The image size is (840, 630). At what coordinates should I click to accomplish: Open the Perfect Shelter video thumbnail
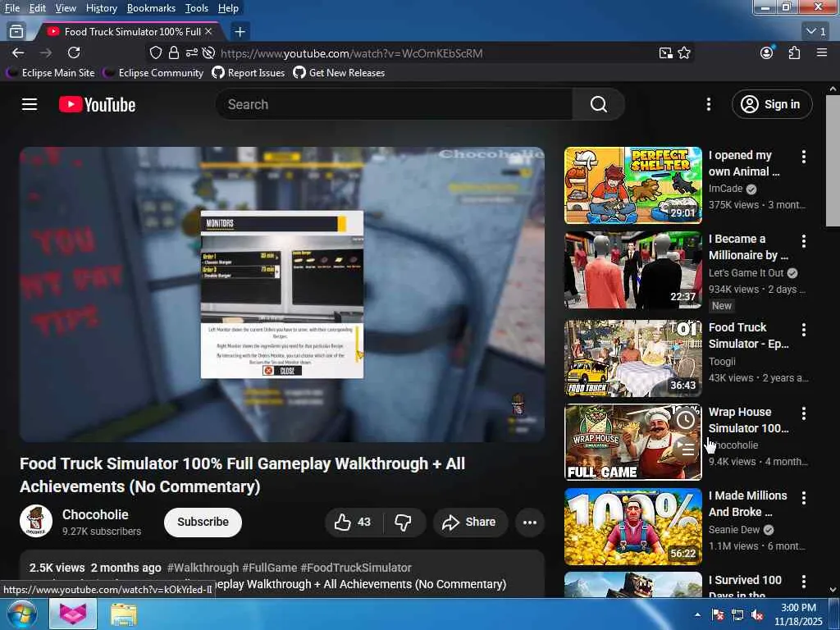coord(632,185)
